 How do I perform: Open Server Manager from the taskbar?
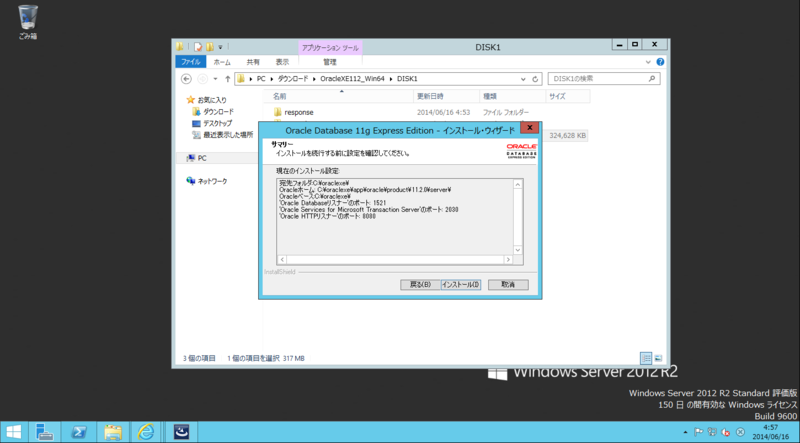point(44,432)
